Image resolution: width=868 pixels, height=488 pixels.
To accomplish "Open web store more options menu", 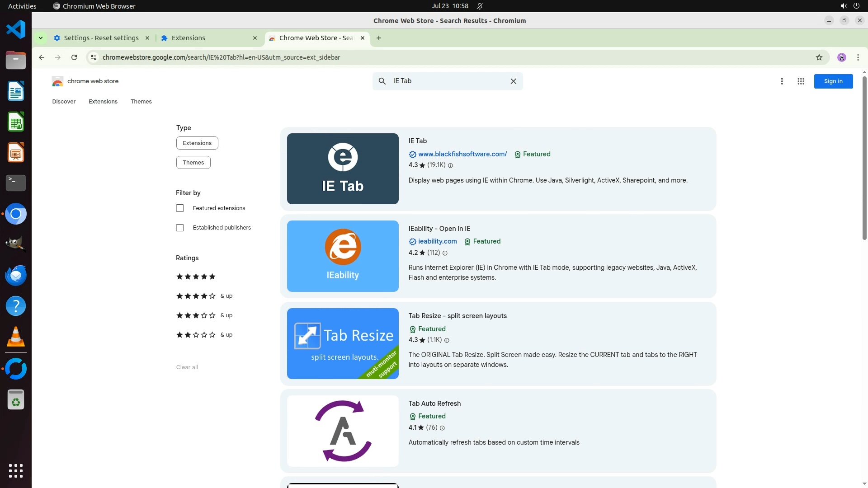I will tap(782, 81).
